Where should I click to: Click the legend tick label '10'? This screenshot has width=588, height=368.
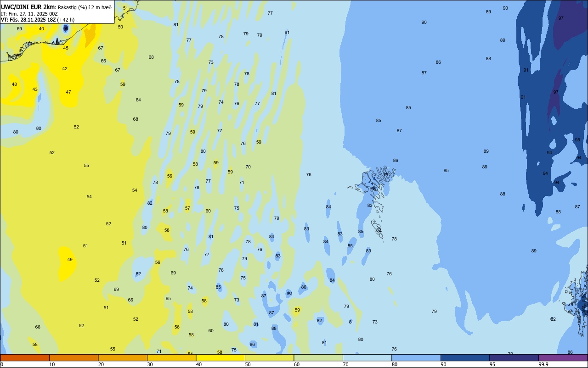pos(52,364)
